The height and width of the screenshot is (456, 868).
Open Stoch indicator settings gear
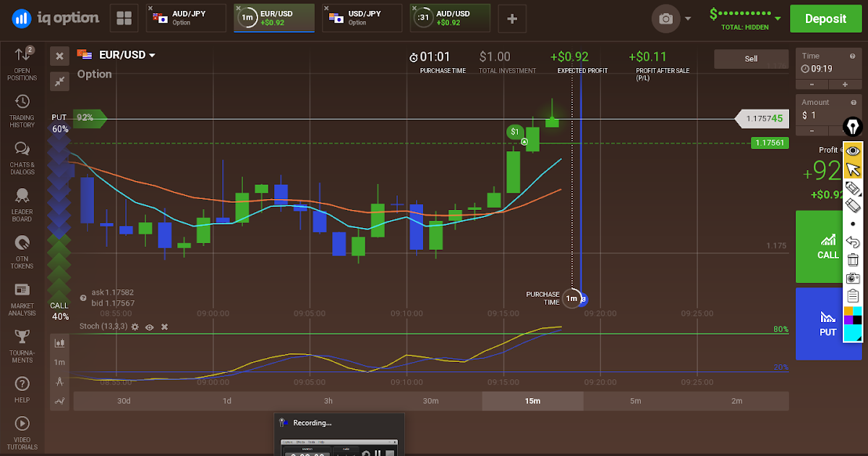(x=135, y=327)
